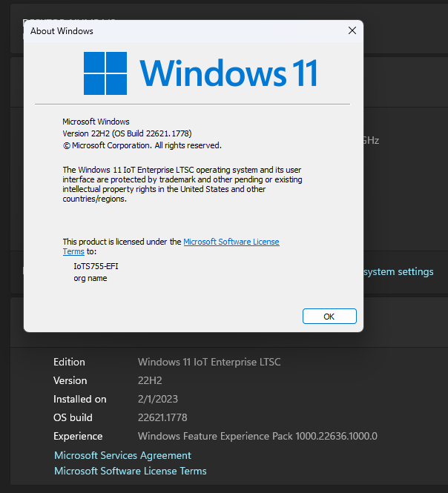Click the OS build label
Viewport: 448px width, 493px height.
pyautogui.click(x=73, y=417)
